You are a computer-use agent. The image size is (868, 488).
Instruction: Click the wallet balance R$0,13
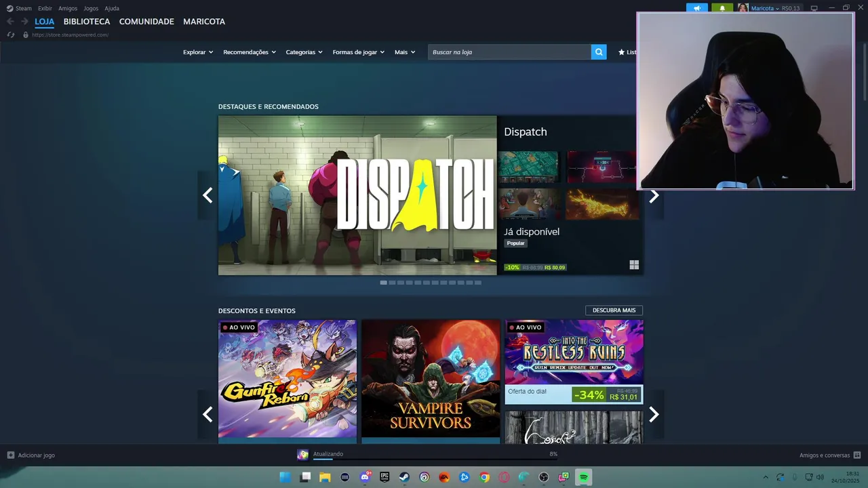(x=791, y=8)
